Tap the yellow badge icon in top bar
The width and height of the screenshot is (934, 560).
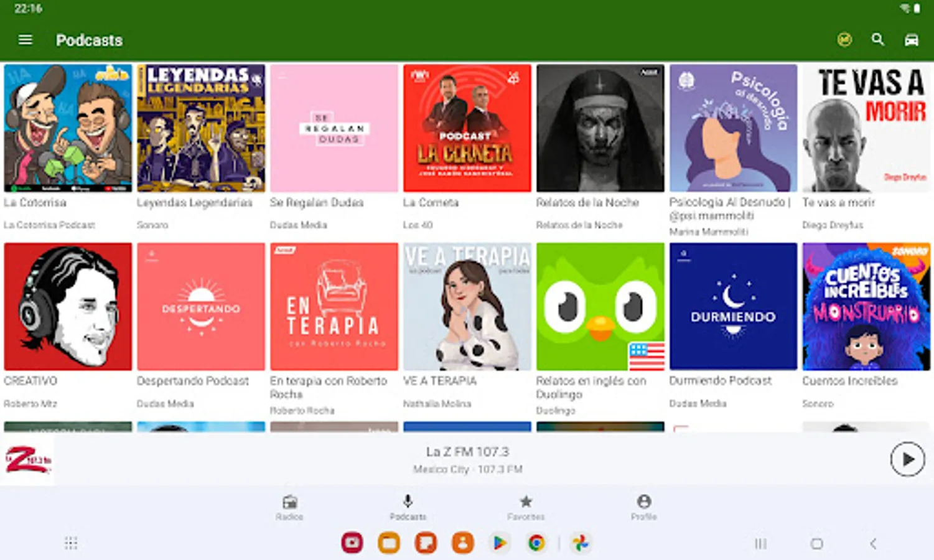(844, 40)
